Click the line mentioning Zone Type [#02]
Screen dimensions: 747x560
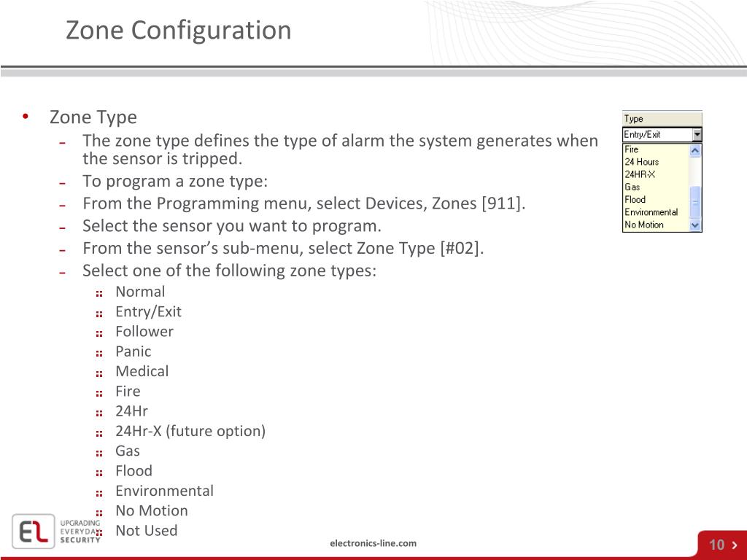coord(283,249)
